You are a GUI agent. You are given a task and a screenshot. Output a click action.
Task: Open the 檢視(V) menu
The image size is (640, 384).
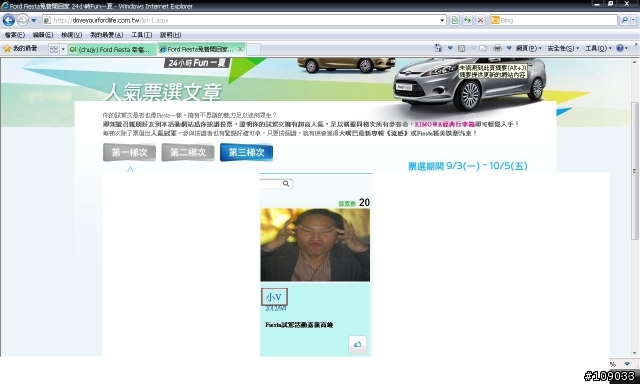pyautogui.click(x=71, y=35)
